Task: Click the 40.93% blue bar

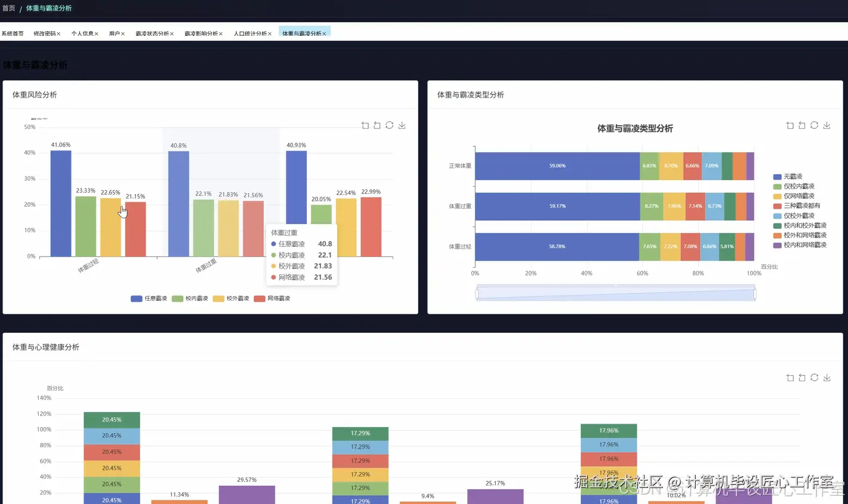Action: coord(297,203)
